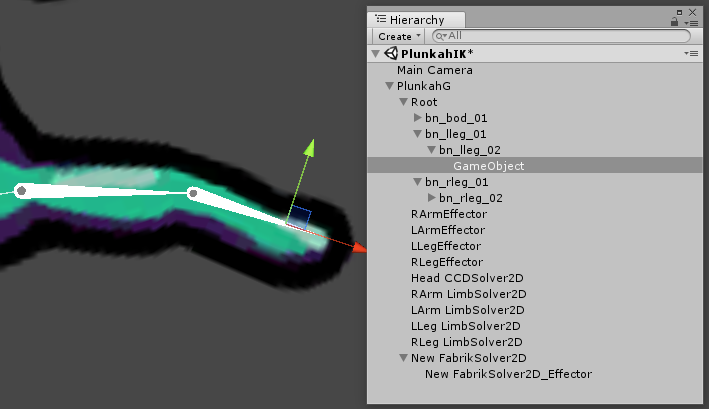Screen dimensions: 709x409
Task: Collapse the PlunkahIK scene foldout
Action: tap(376, 54)
